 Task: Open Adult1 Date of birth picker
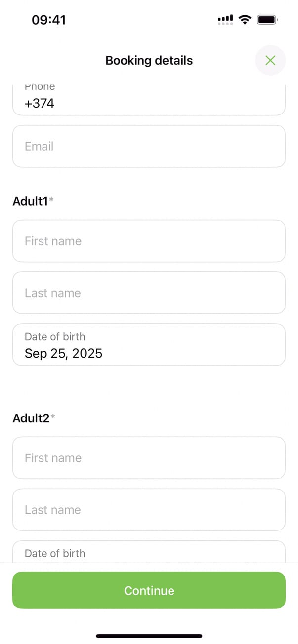(148, 345)
